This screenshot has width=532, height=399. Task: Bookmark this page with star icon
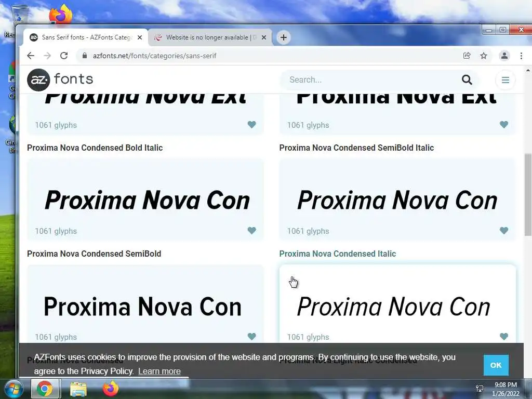tap(484, 56)
